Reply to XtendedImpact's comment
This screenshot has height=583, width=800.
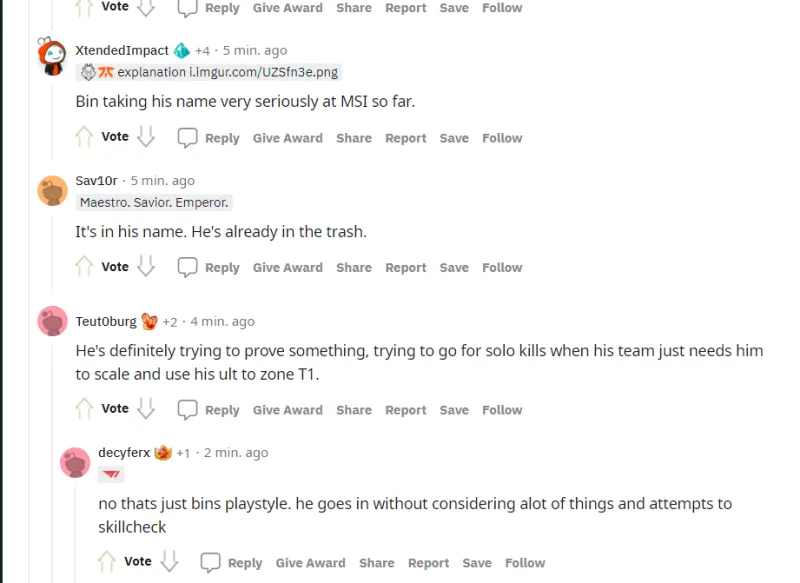(209, 138)
